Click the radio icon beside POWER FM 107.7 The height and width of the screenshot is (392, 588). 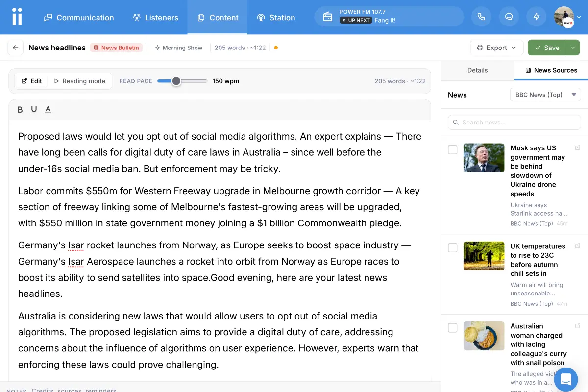point(328,17)
